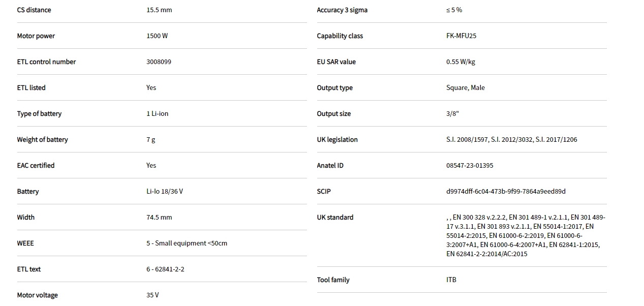Select the ETL text value 6 - 62841-2-2
This screenshot has height=306, width=644.
165,269
